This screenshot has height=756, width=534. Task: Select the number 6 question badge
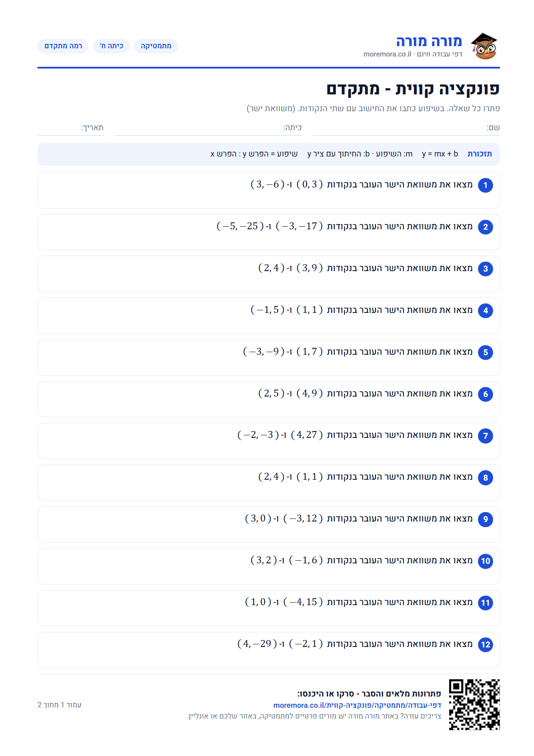point(485,394)
